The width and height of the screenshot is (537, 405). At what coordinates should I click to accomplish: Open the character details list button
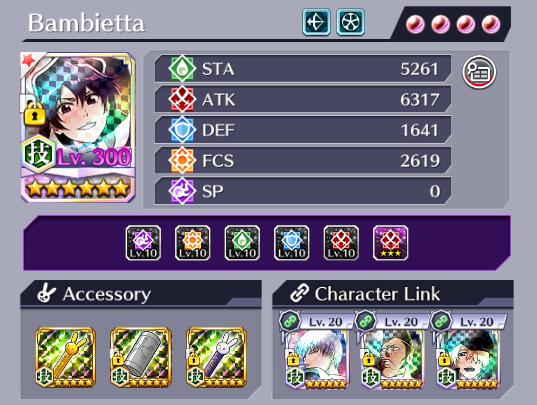coord(479,72)
